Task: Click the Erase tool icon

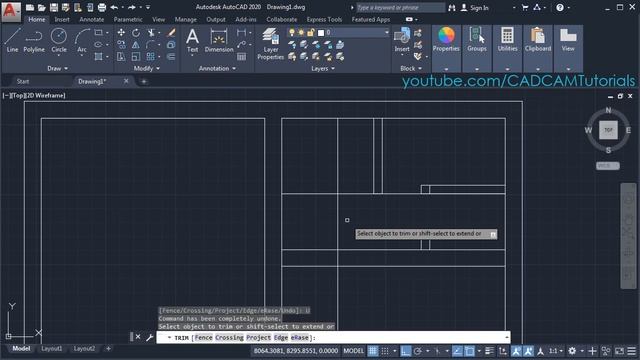Action: coord(171,33)
